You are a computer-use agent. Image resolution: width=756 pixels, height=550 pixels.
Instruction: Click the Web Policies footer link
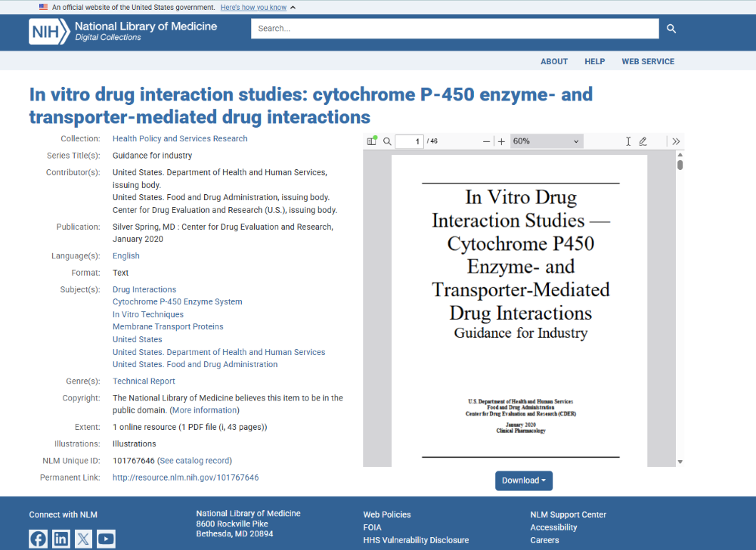pos(386,514)
